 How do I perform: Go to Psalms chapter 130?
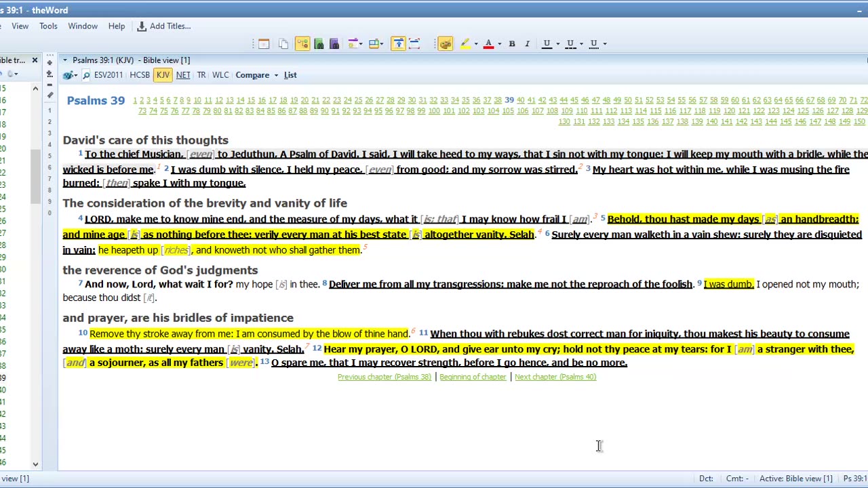[564, 122]
